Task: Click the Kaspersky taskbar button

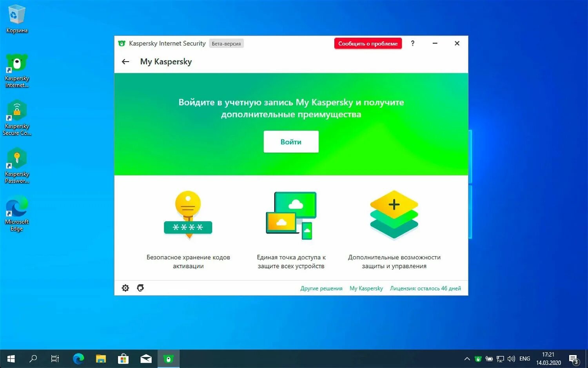Action: coord(169,359)
